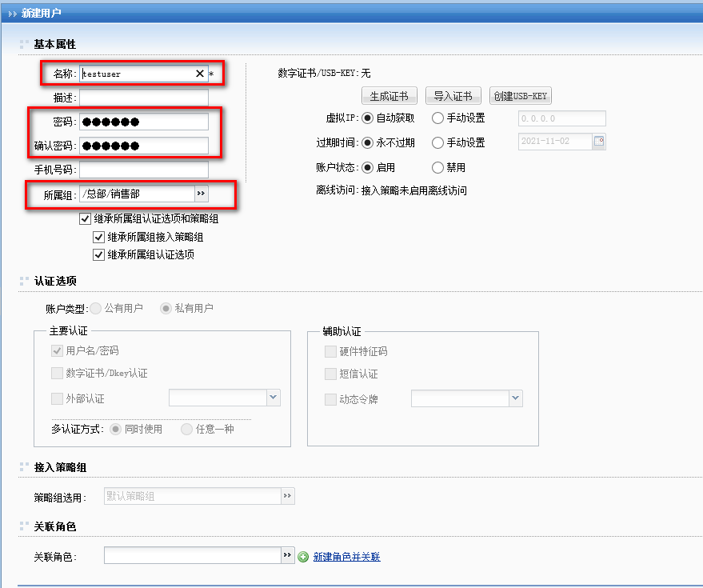This screenshot has height=588, width=703.
Task: Expand the 动态令牌 dropdown
Action: point(516,398)
